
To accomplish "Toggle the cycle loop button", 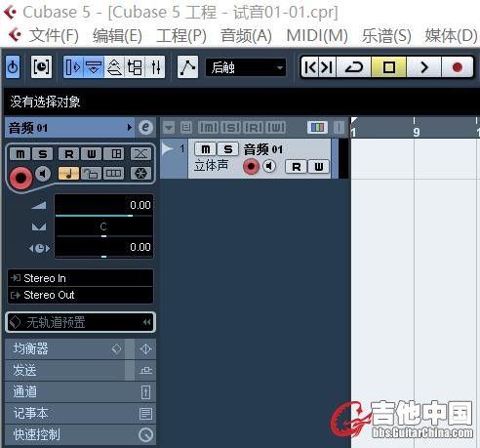I will 354,67.
